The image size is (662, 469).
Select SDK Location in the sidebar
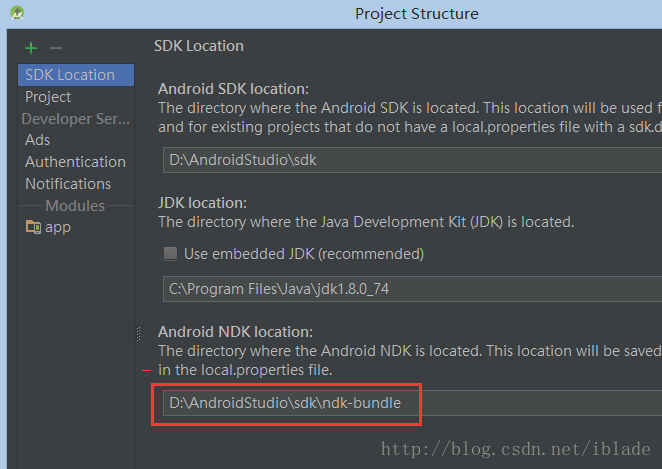[76, 75]
